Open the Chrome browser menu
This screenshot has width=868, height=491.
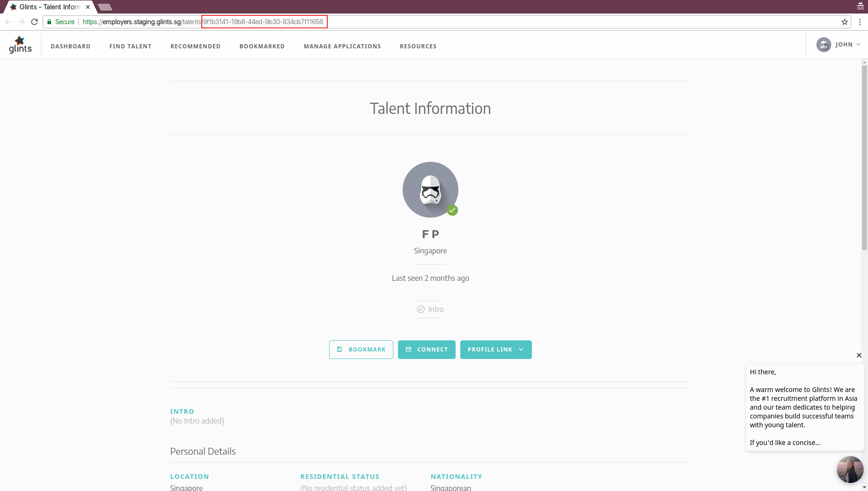(859, 21)
